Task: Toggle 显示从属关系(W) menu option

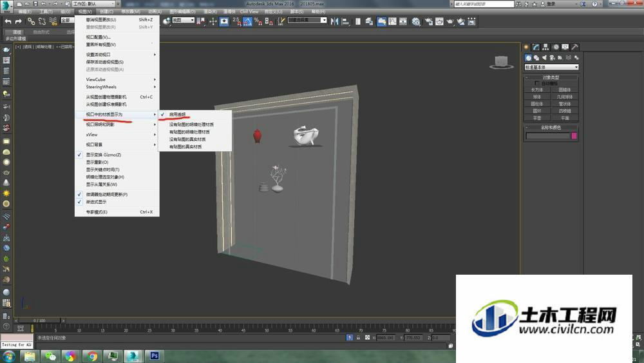Action: pos(117,184)
